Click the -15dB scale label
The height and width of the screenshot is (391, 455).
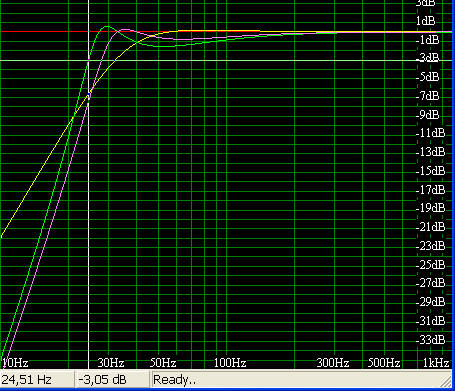(x=431, y=171)
